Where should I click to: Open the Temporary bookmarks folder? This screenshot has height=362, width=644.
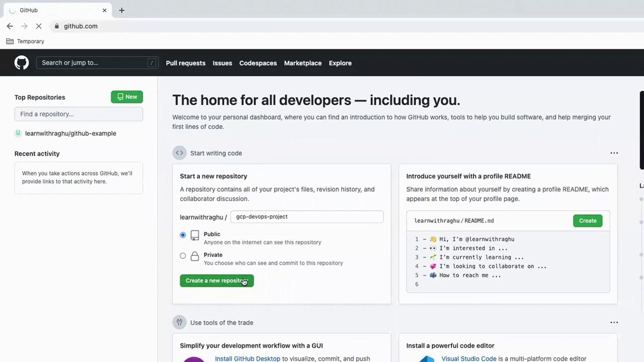click(25, 41)
